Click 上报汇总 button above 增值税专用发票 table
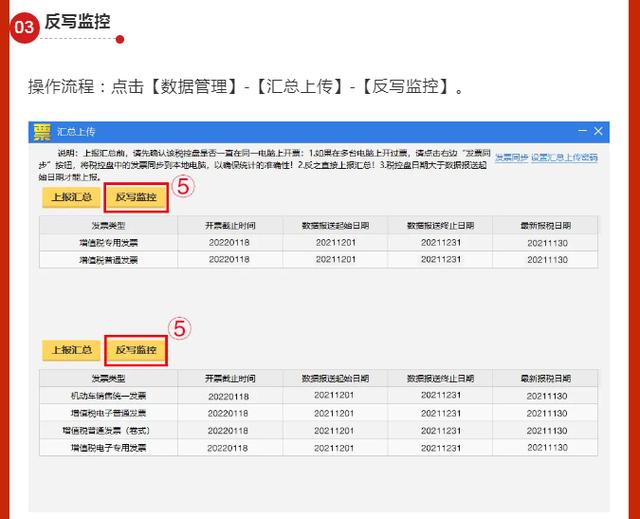The width and height of the screenshot is (640, 519). point(71,197)
